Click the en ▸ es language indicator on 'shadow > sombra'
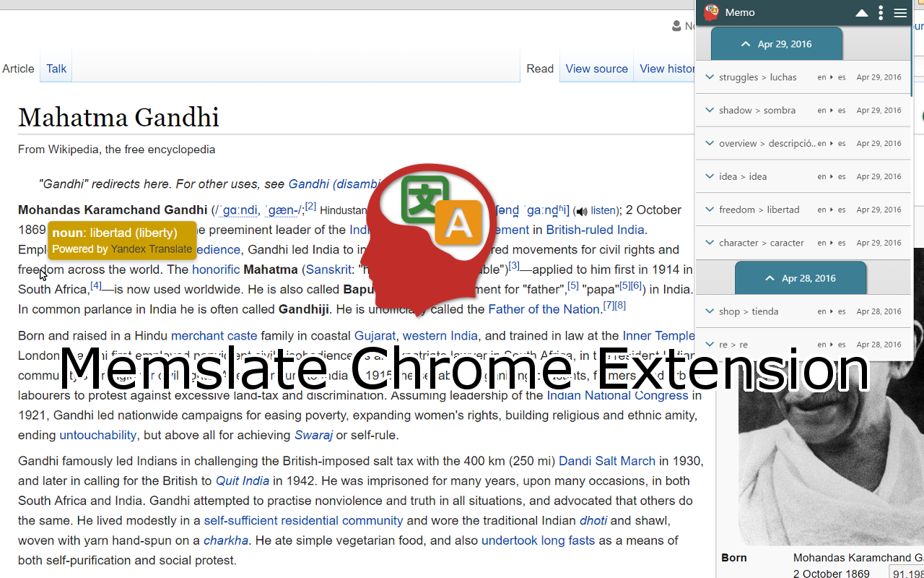The width and height of the screenshot is (924, 578). 831,110
